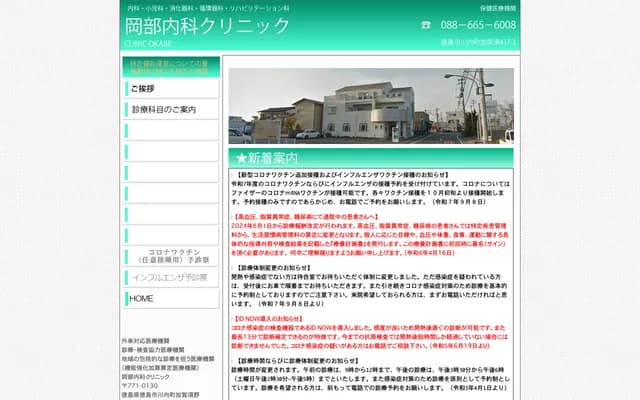Go to HOME in the sidebar

171,299
